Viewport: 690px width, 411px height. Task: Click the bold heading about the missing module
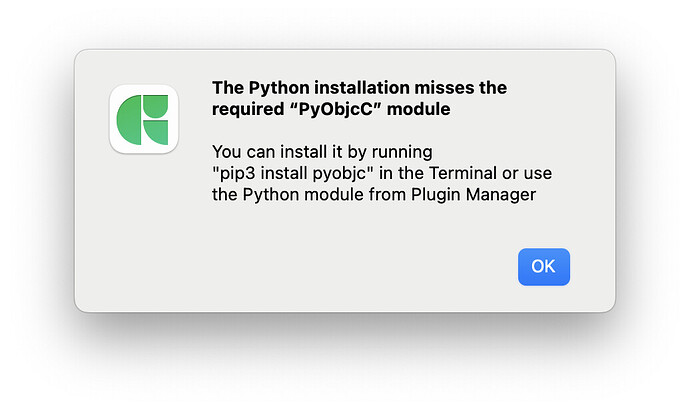(359, 98)
